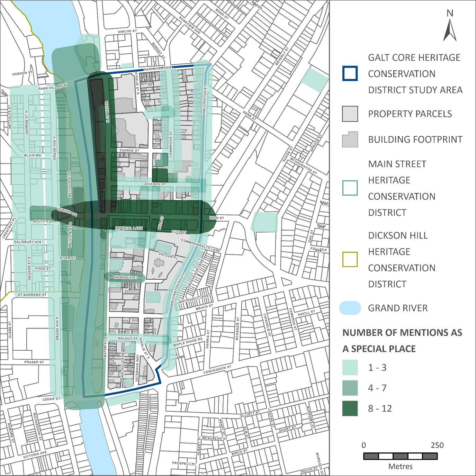Click the blue Galt Core study area legend square

point(350,73)
